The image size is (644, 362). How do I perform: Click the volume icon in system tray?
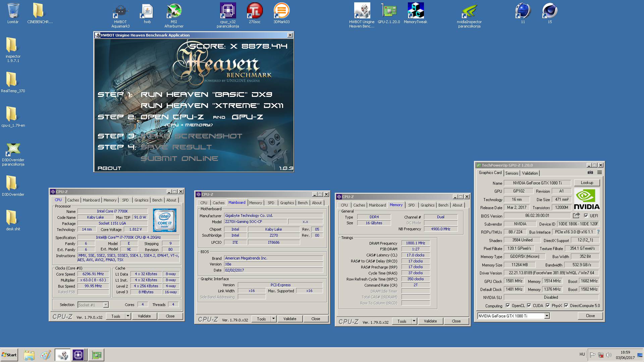[x=609, y=355]
